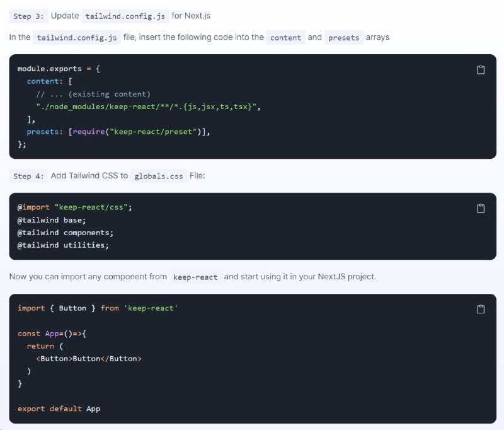Click the inline 'keep-react' code tag
The image size is (504, 430).
pyautogui.click(x=195, y=277)
